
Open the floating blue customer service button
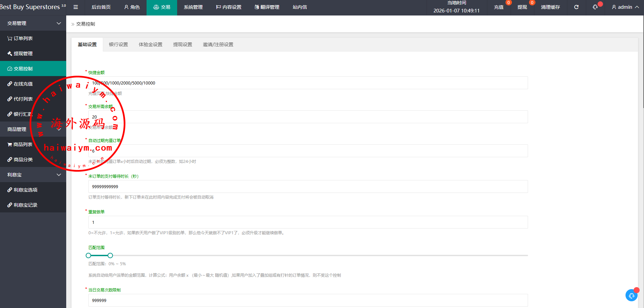point(631,295)
